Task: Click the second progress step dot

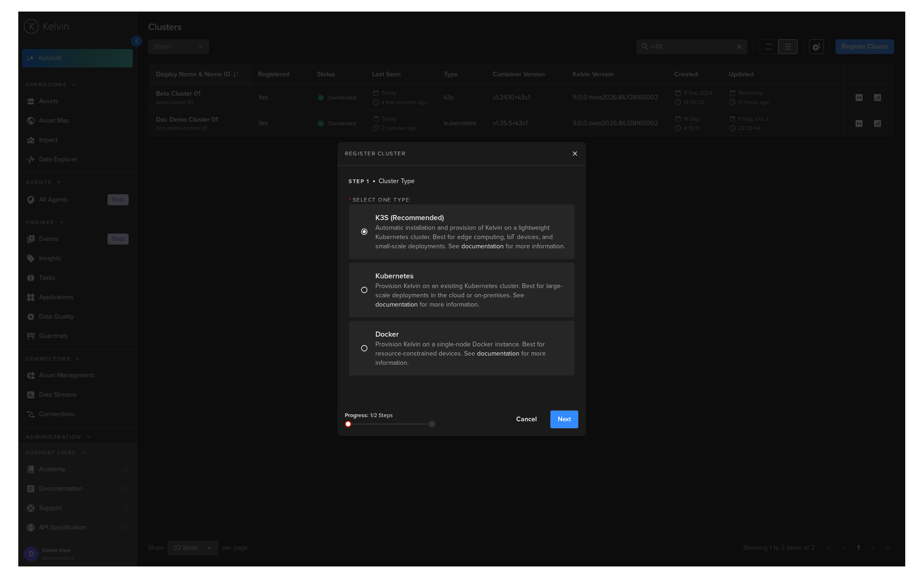Action: point(432,424)
